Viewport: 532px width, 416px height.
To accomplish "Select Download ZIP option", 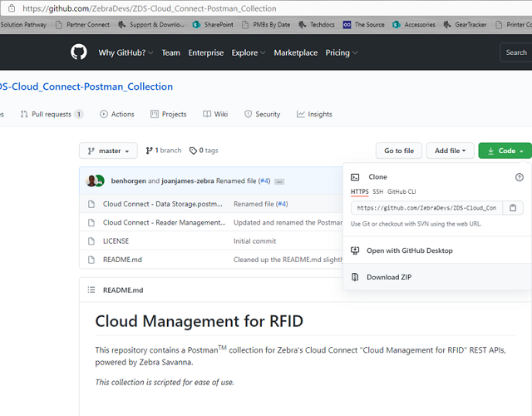I will coord(388,277).
